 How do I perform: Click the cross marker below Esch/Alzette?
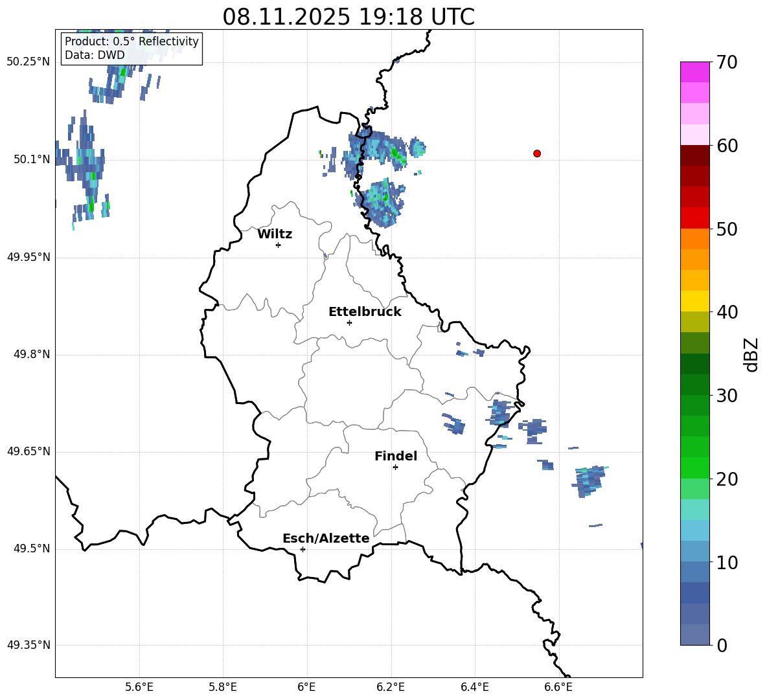coord(303,549)
